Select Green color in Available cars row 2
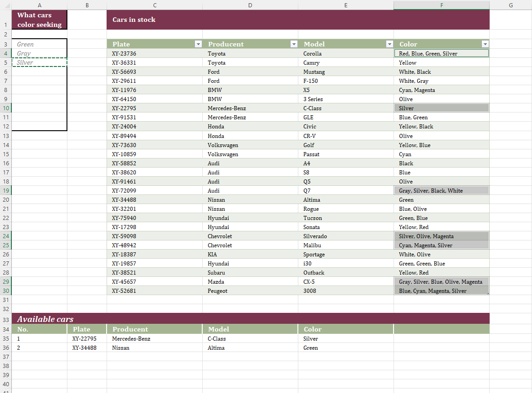The height and width of the screenshot is (393, 532). [x=346, y=348]
